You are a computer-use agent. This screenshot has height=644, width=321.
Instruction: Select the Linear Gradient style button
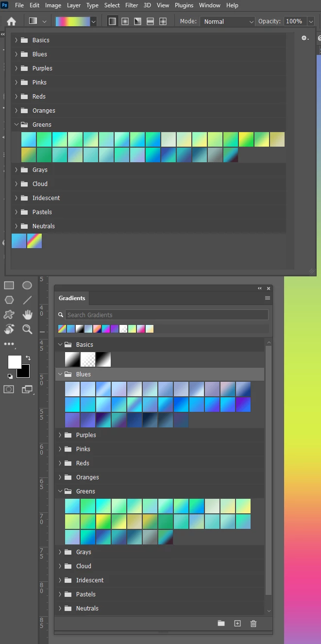point(112,21)
